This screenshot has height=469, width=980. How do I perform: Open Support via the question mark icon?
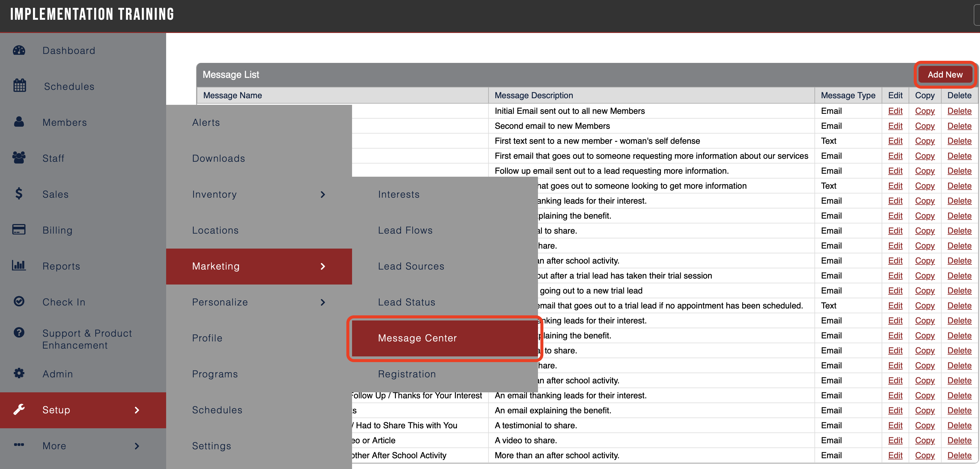coord(19,332)
